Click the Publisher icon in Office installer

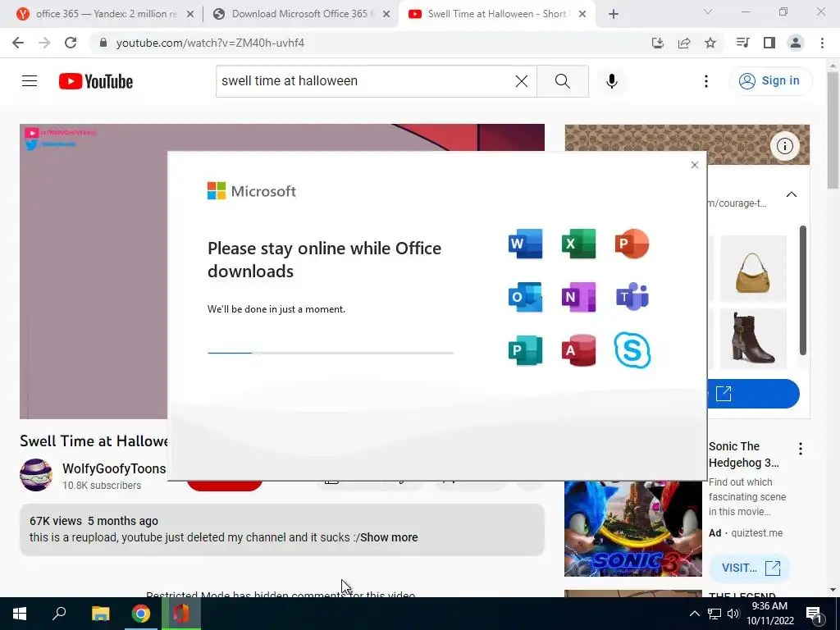(525, 350)
